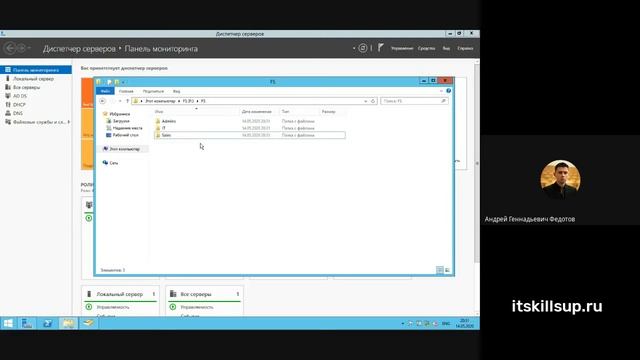Open recent locations dropdown arrow in Explorer
Screen dimensions: 640x360
pos(120,101)
